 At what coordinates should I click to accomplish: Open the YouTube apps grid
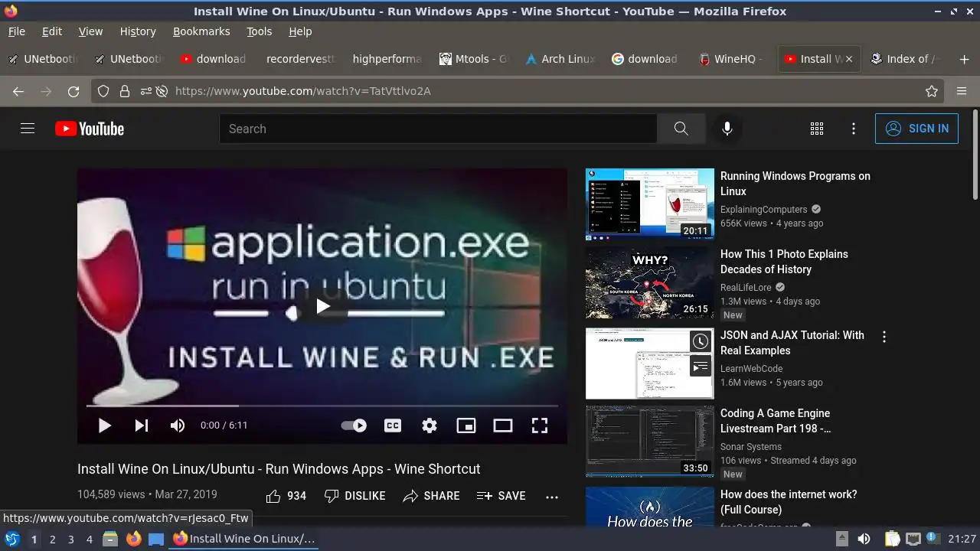click(x=817, y=129)
